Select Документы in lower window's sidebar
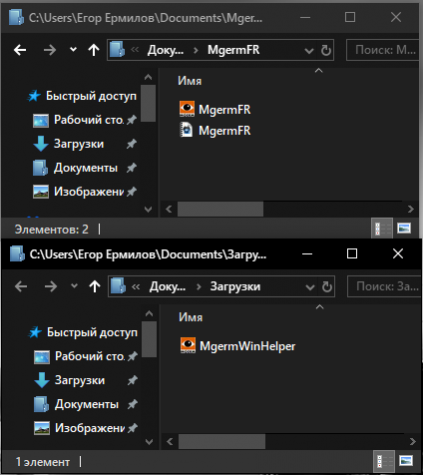The height and width of the screenshot is (475, 423). pos(87,404)
